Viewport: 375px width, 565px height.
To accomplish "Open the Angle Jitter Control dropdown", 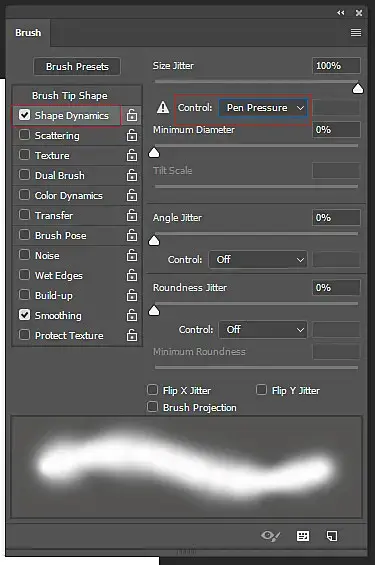I will point(258,259).
